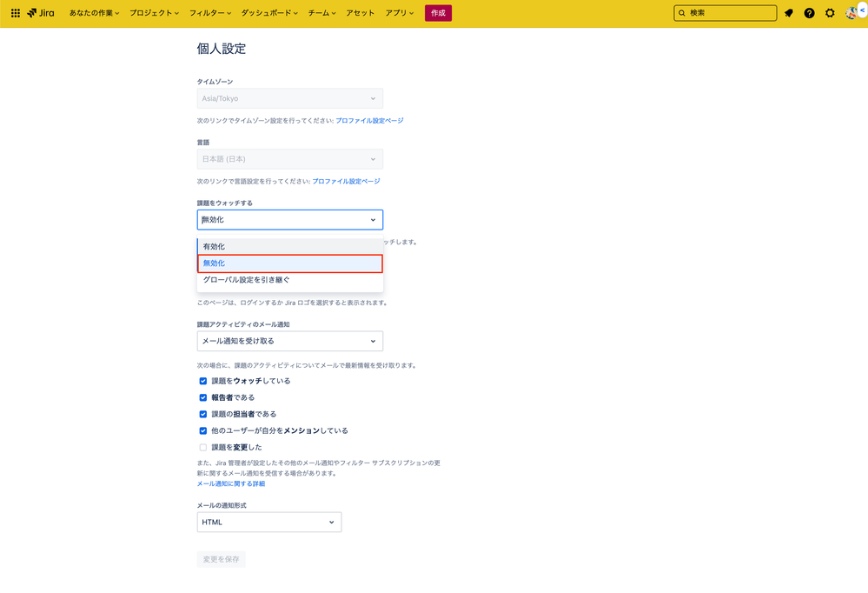Click the 作成 button
Screen dimensions: 868x593
[x=438, y=13]
